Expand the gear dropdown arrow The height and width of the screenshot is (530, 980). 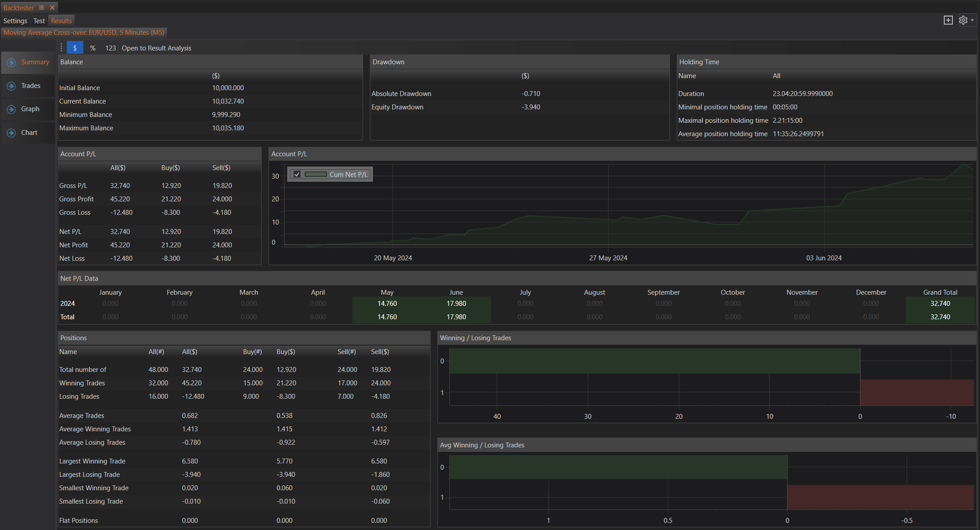(x=972, y=21)
